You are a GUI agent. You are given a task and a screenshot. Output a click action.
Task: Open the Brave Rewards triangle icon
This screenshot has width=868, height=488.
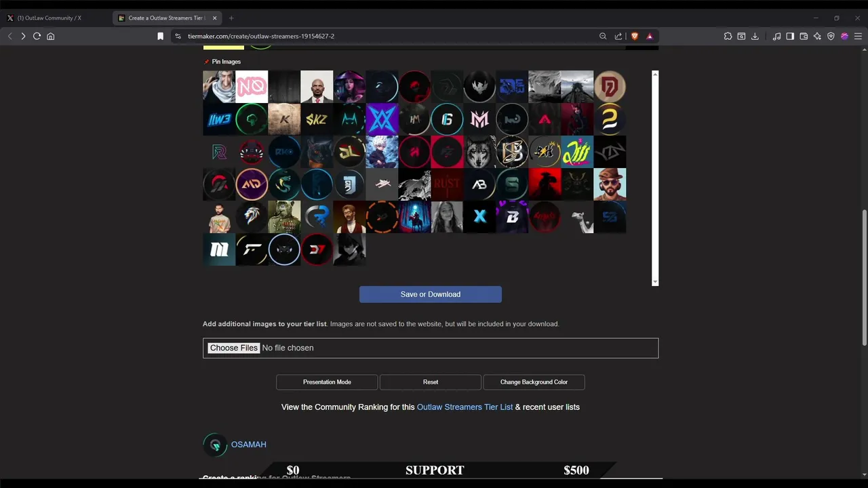click(x=650, y=36)
